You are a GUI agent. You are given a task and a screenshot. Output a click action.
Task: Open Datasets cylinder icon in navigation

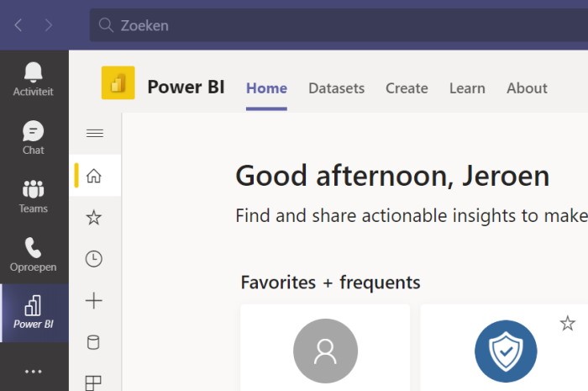coord(94,342)
